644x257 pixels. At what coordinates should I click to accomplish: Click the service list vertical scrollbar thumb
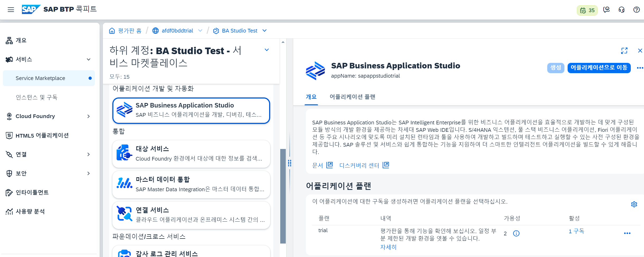(x=283, y=196)
